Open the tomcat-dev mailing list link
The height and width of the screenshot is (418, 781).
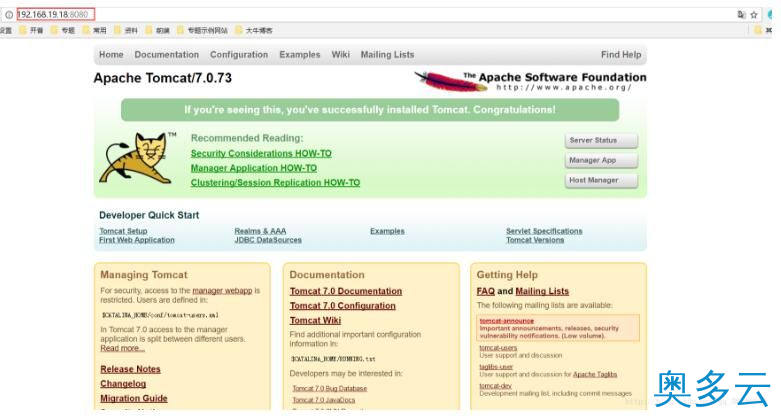coord(496,386)
